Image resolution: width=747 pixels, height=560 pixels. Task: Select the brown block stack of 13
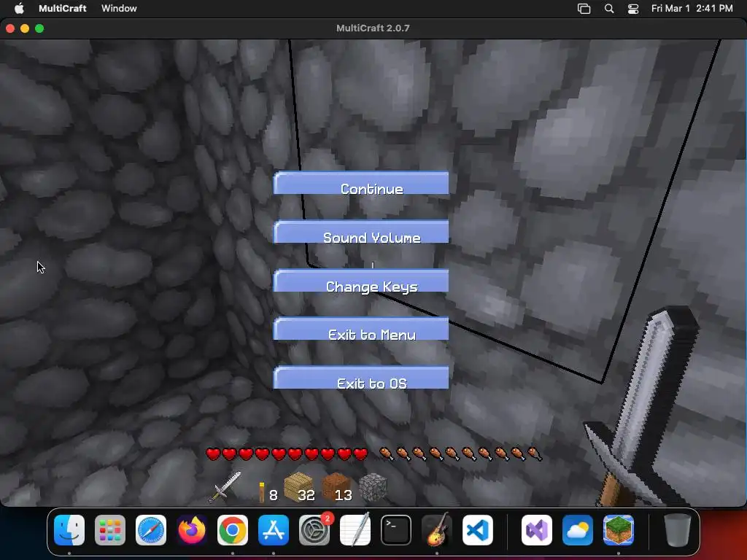tap(337, 488)
